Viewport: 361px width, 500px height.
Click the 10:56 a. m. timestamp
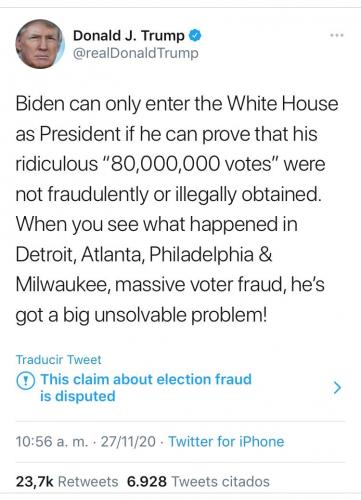[x=52, y=442]
